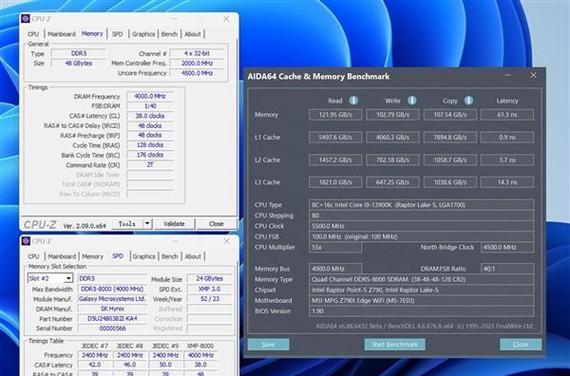Viewport: 570px width, 376px height.
Task: Click the Memory Bus 4000.0 MHz field in AIDA64
Action: pos(335,269)
